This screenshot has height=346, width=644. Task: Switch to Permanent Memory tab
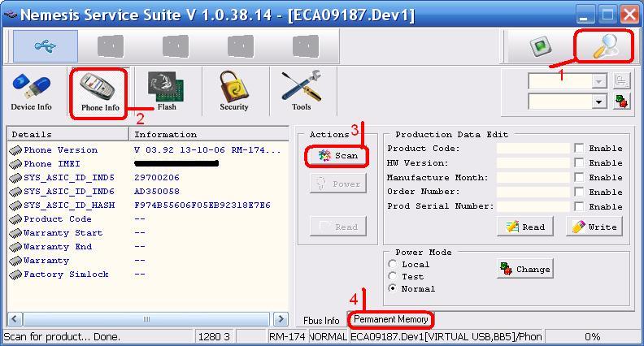[x=391, y=319]
